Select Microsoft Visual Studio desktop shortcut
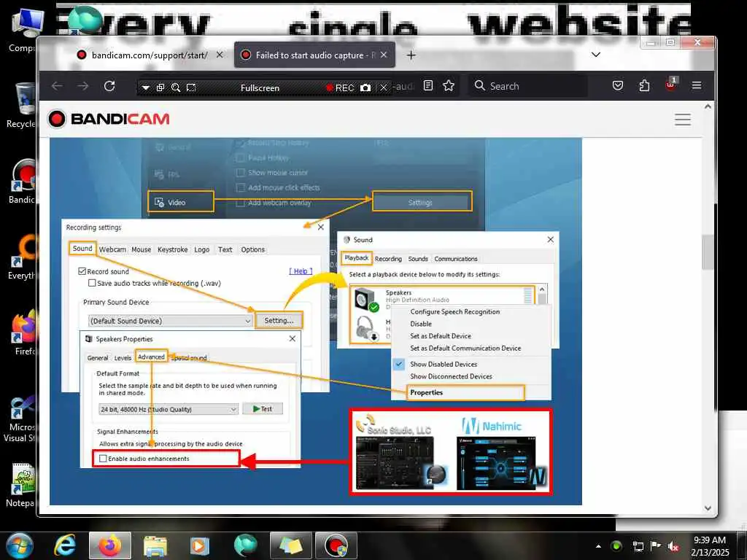 point(20,419)
